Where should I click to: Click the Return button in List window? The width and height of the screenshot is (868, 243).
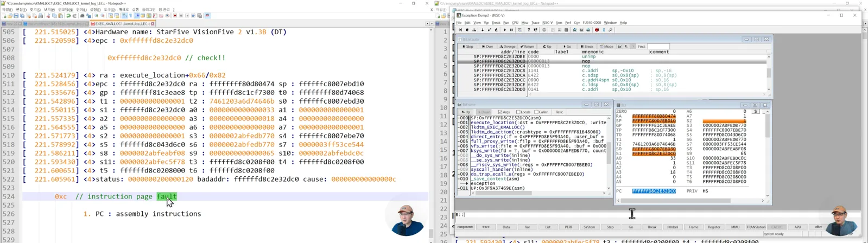[x=527, y=47]
